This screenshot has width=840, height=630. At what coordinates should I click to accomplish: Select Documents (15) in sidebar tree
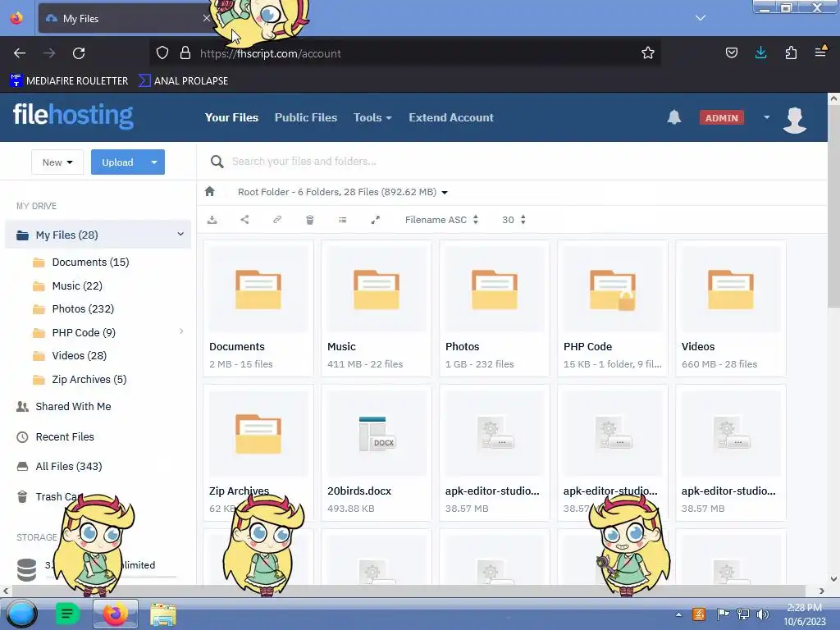[90, 262]
